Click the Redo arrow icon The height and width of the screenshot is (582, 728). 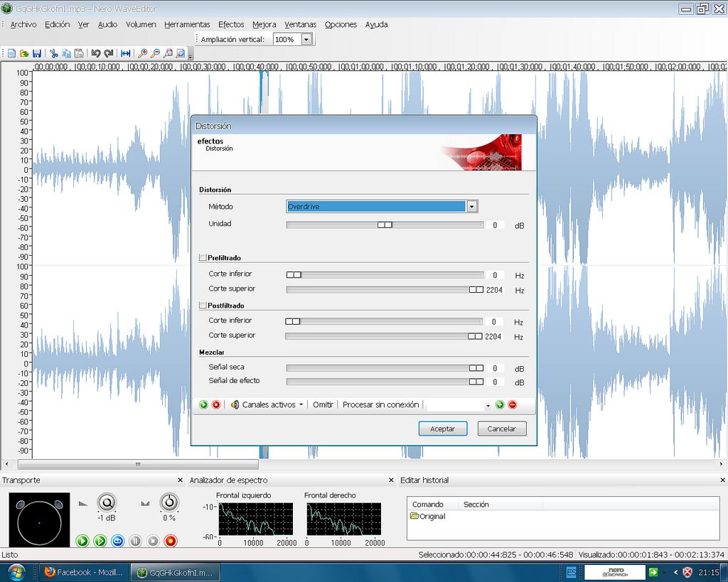click(109, 53)
